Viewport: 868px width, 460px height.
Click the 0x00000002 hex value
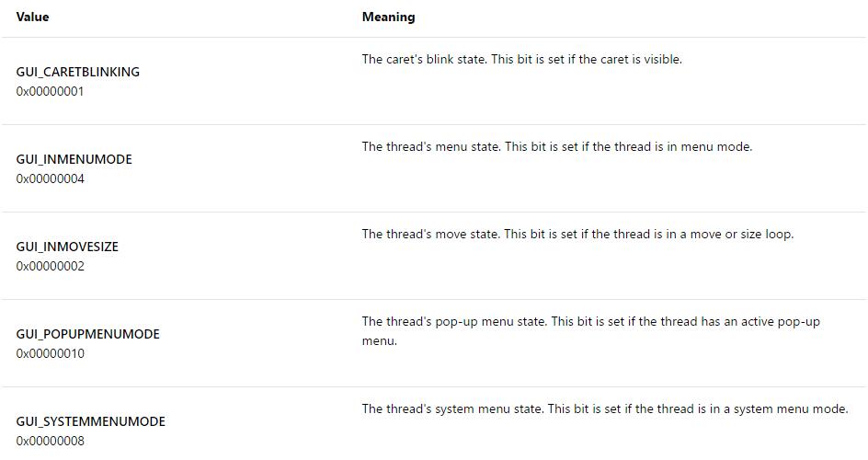51,266
